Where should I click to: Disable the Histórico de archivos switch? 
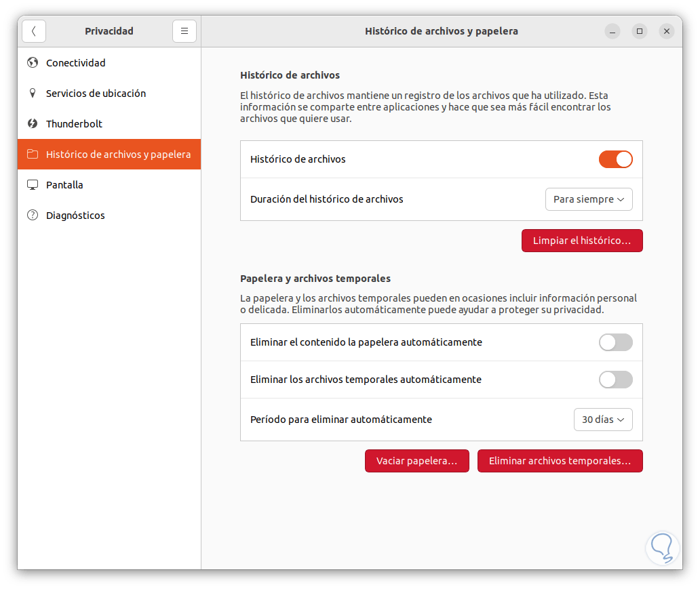615,159
